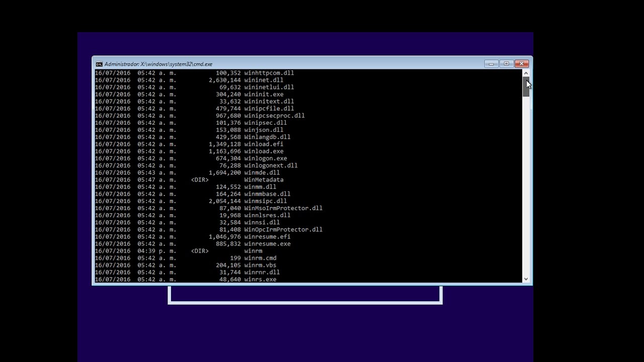The image size is (644, 362).
Task: Select the winipcfile.dll line
Action: [269, 109]
